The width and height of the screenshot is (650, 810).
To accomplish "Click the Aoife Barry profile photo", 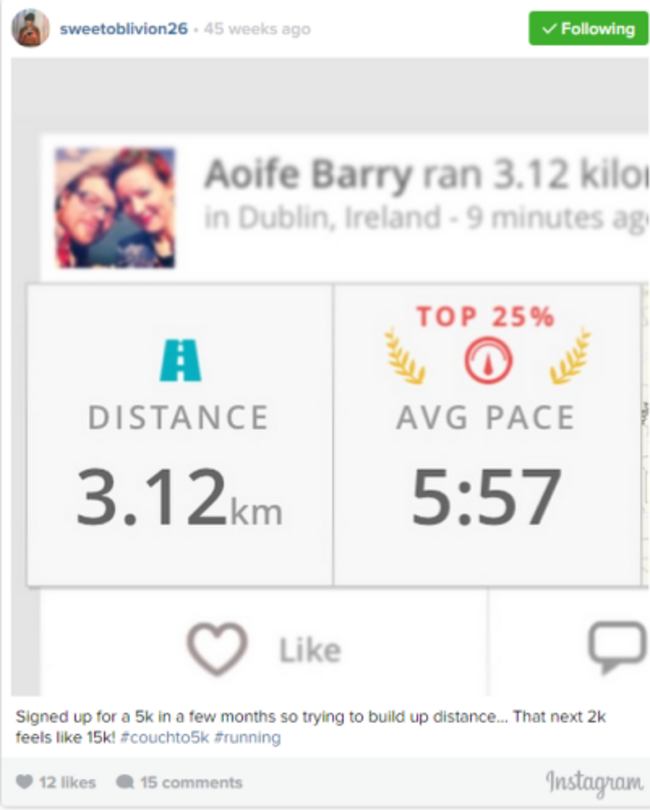I will pos(115,208).
